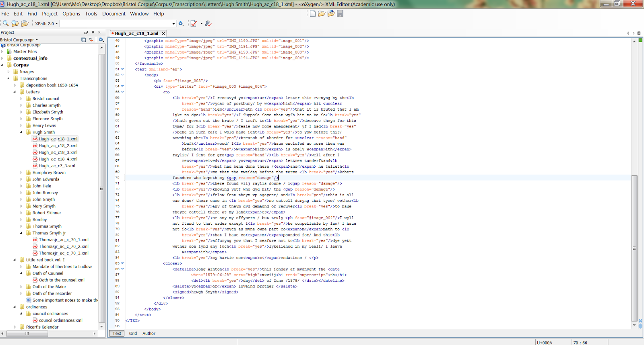Fold the line 85 closer element
644x345 pixels.
[x=122, y=263]
